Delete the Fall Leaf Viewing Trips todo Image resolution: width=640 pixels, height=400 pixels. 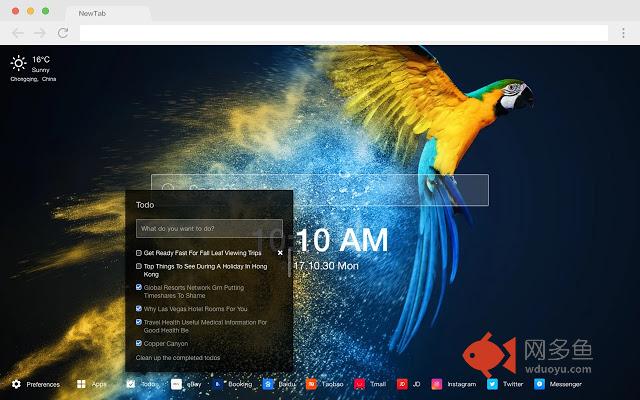[280, 253]
